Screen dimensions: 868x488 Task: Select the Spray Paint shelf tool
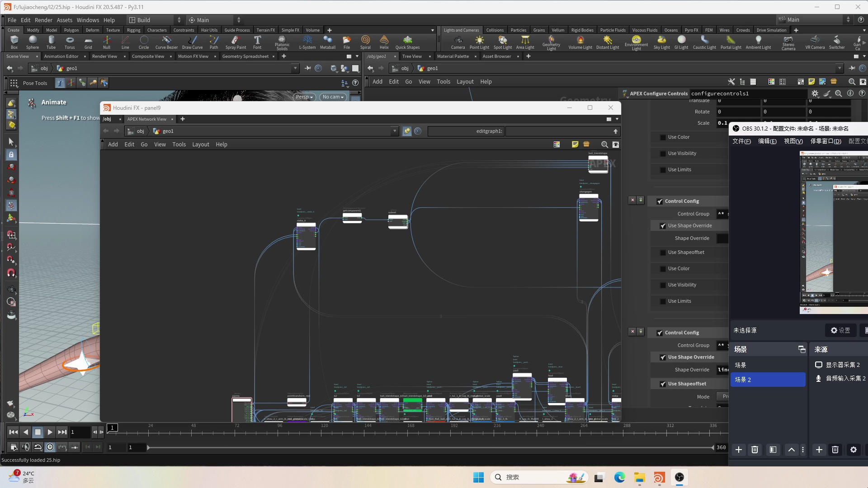(235, 42)
